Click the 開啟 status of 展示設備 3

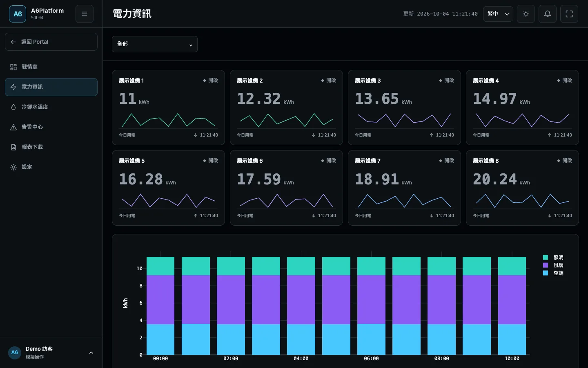pos(447,81)
